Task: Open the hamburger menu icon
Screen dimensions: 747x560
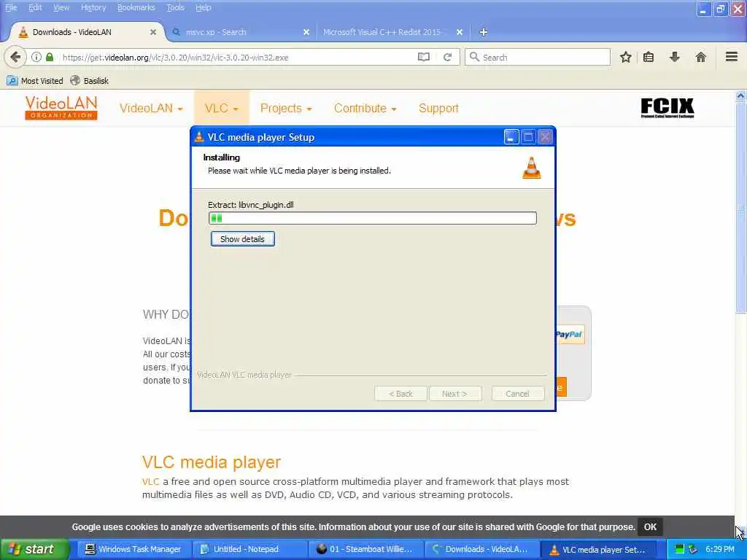Action: pyautogui.click(x=732, y=57)
